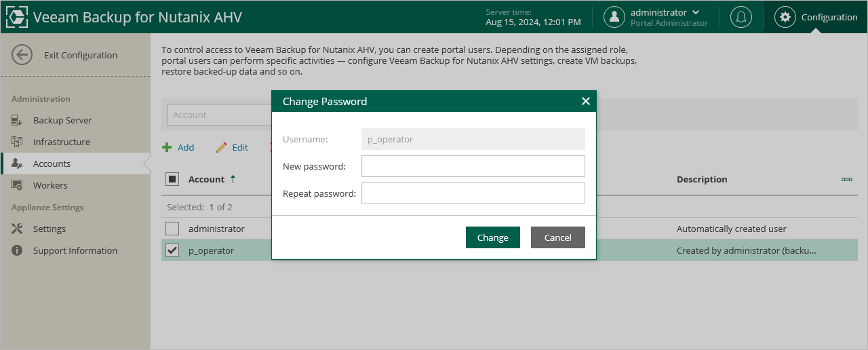Click the Exit Configuration back arrow icon

22,56
